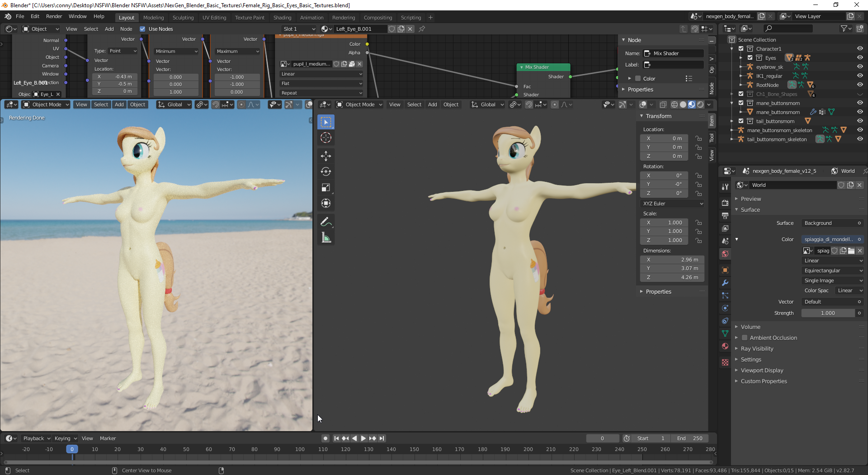The height and width of the screenshot is (475, 868).
Task: Click the Keying button in timeline
Action: pos(66,438)
